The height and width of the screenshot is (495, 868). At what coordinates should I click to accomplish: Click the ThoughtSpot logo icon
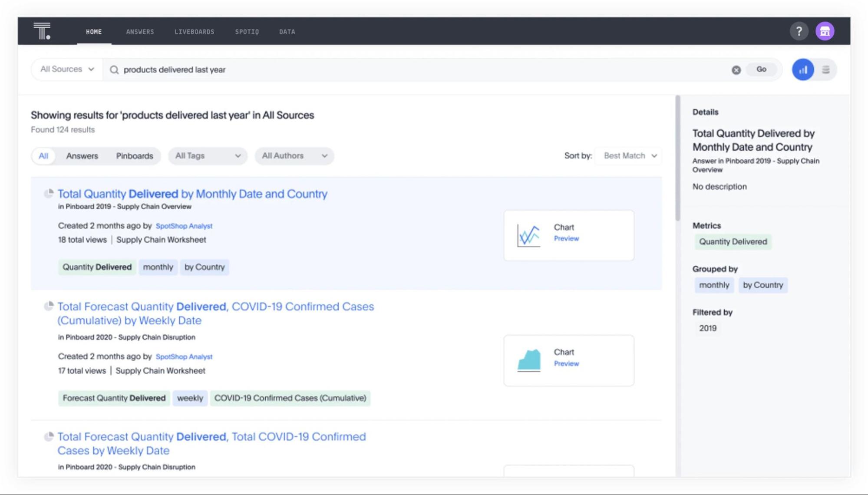[x=41, y=30]
